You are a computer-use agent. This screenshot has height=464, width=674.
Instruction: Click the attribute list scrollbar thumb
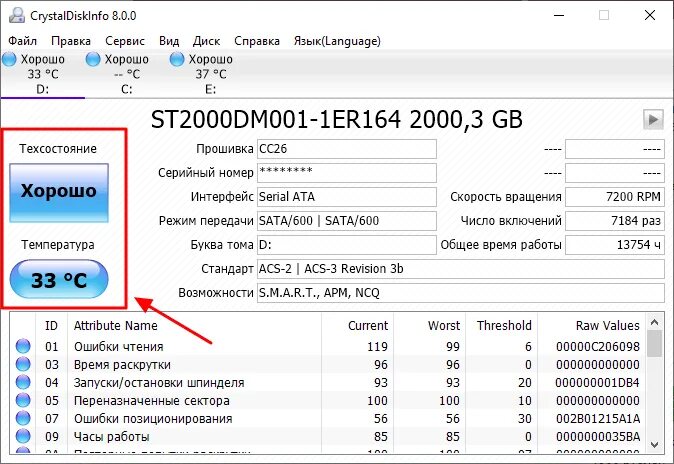coord(654,344)
